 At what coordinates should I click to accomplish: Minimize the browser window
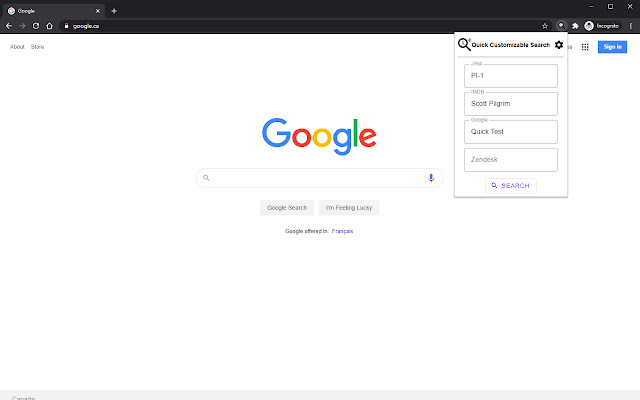(591, 7)
